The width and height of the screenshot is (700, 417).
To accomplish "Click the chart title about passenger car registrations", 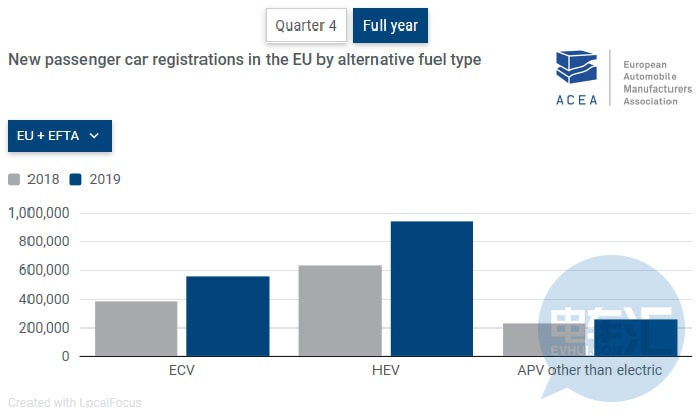I will [245, 60].
